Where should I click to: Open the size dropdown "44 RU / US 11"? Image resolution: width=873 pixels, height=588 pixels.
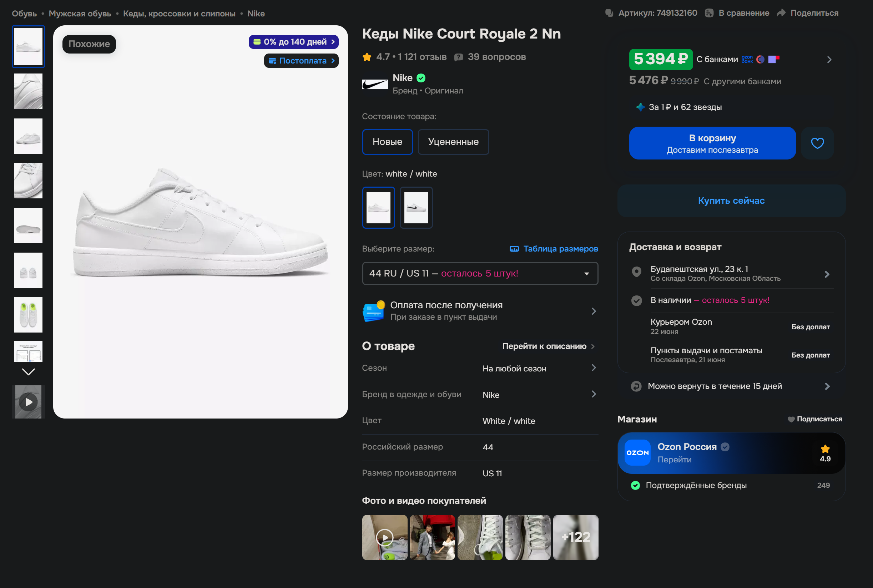click(x=480, y=273)
